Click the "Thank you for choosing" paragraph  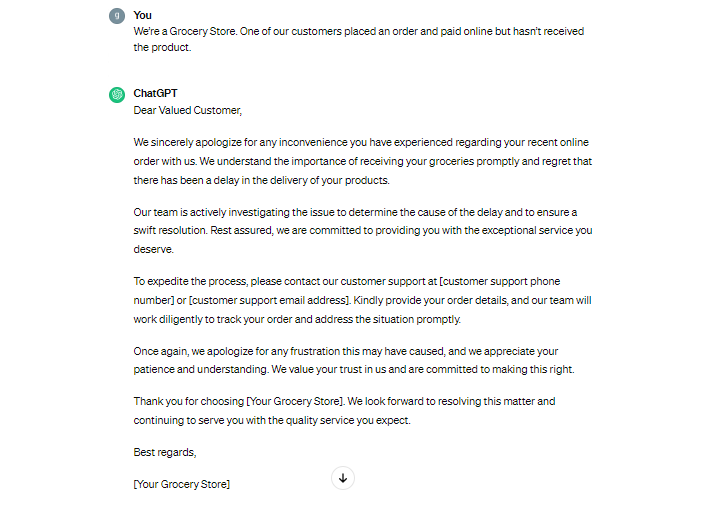344,410
